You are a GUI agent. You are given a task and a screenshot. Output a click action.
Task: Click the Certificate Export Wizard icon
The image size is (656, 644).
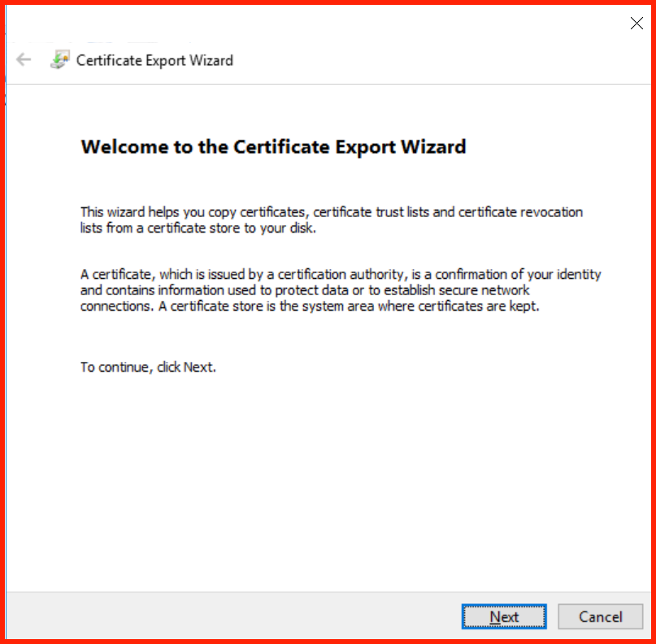point(60,60)
